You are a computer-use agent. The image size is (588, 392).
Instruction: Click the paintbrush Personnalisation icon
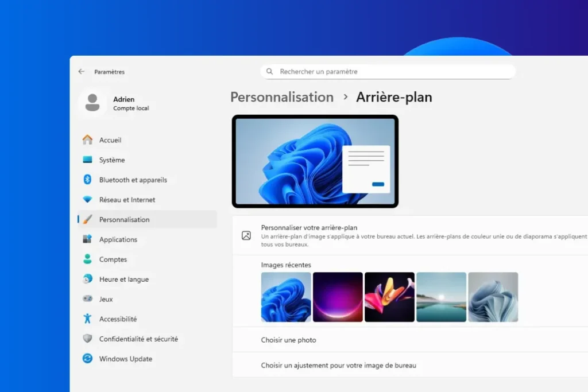pos(88,219)
